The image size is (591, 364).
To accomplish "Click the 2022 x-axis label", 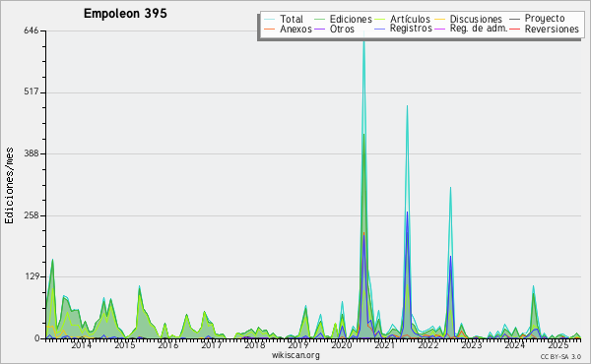I will tap(428, 344).
